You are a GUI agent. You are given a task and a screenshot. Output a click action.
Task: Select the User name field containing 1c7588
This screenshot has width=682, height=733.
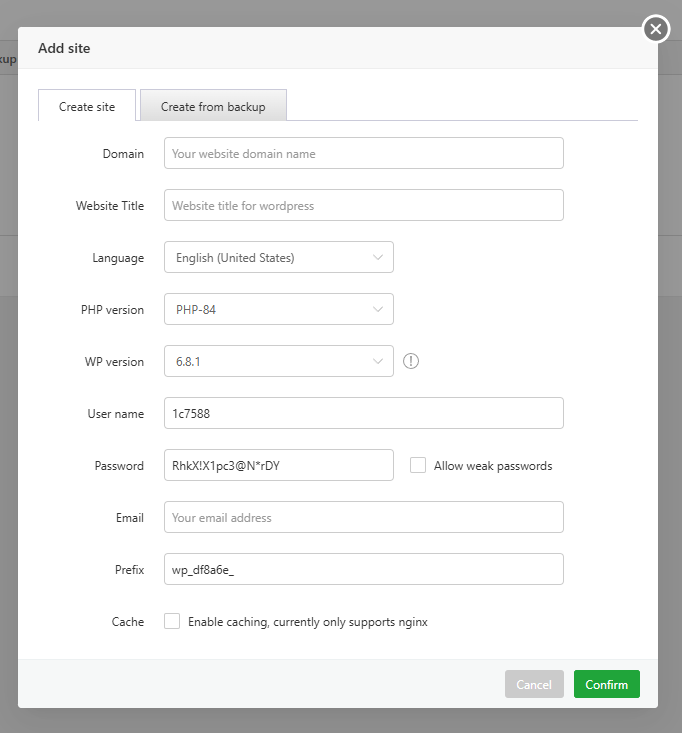click(363, 413)
